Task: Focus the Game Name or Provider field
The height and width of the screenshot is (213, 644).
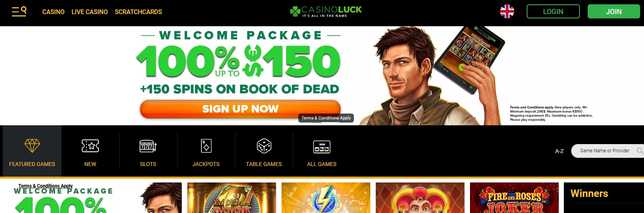Action: (607, 151)
